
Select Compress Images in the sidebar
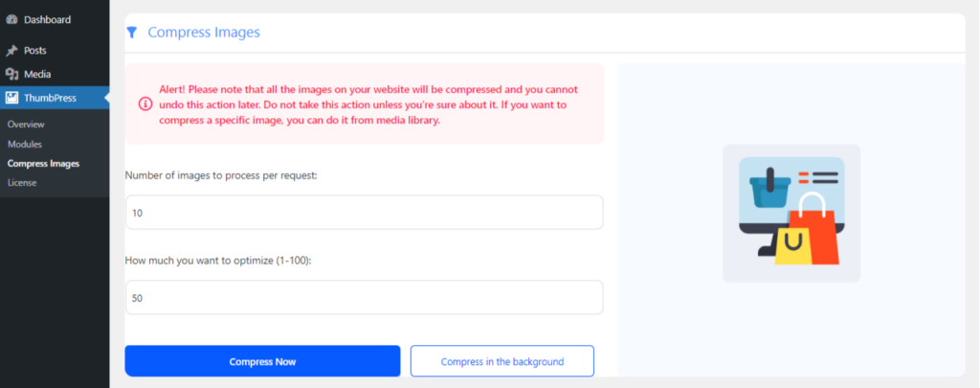[x=44, y=163]
